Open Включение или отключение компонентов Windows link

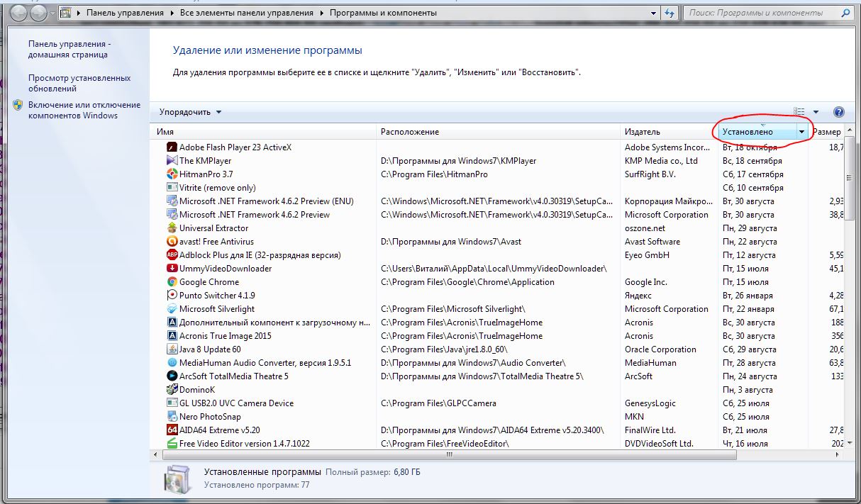tap(84, 110)
